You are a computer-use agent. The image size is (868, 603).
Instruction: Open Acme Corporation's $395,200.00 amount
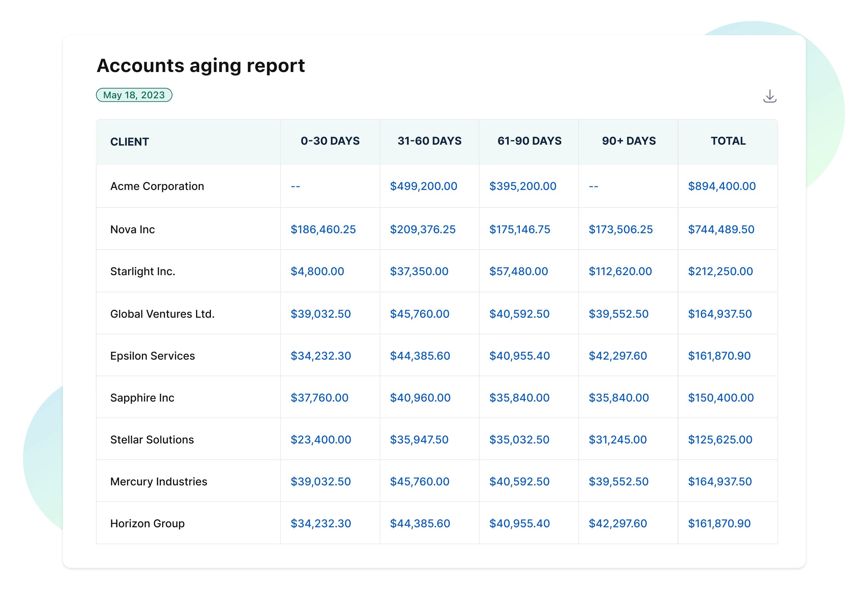[x=522, y=186]
